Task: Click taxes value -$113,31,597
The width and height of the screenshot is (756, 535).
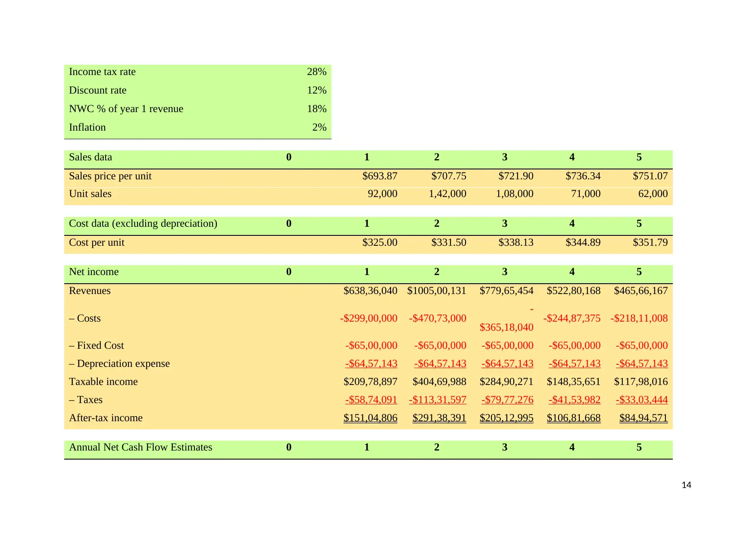Action: [437, 400]
